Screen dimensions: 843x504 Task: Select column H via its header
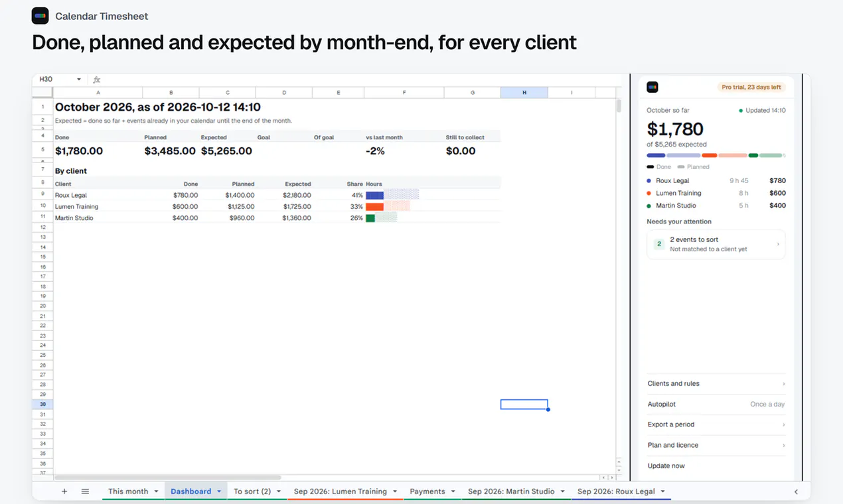(x=524, y=93)
